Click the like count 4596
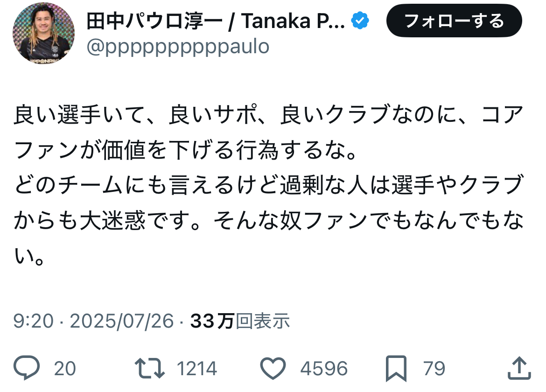 [324, 369]
